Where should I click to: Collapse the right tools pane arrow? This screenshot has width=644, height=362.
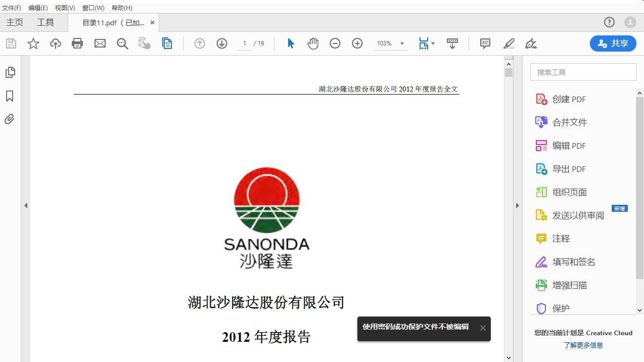[517, 206]
